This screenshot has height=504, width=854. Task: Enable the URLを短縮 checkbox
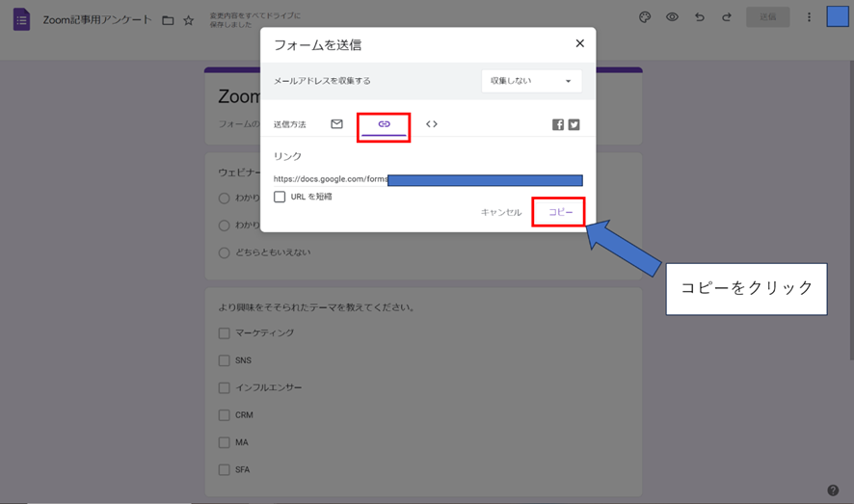(x=280, y=197)
